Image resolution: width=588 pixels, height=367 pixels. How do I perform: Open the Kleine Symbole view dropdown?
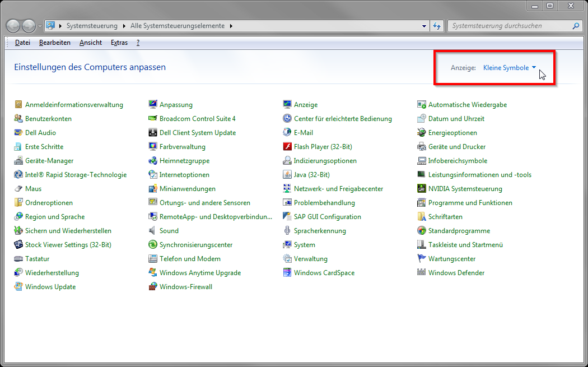click(x=509, y=68)
